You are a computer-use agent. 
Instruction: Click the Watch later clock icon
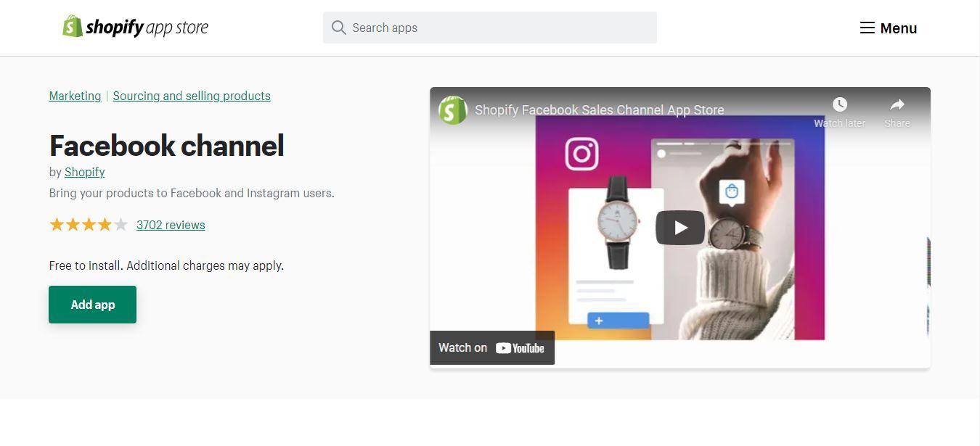pos(839,104)
